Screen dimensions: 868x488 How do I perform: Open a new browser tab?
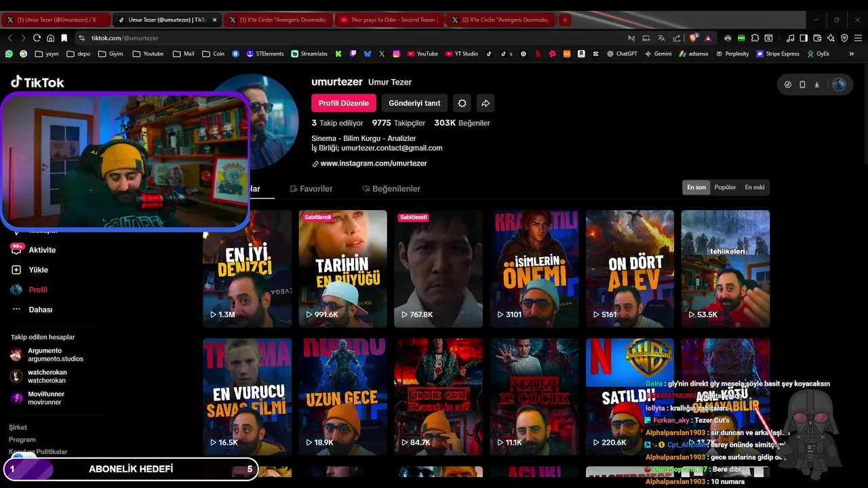565,20
